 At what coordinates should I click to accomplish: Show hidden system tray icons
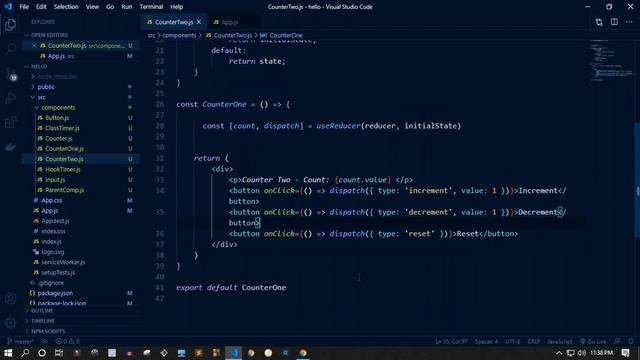(559, 353)
